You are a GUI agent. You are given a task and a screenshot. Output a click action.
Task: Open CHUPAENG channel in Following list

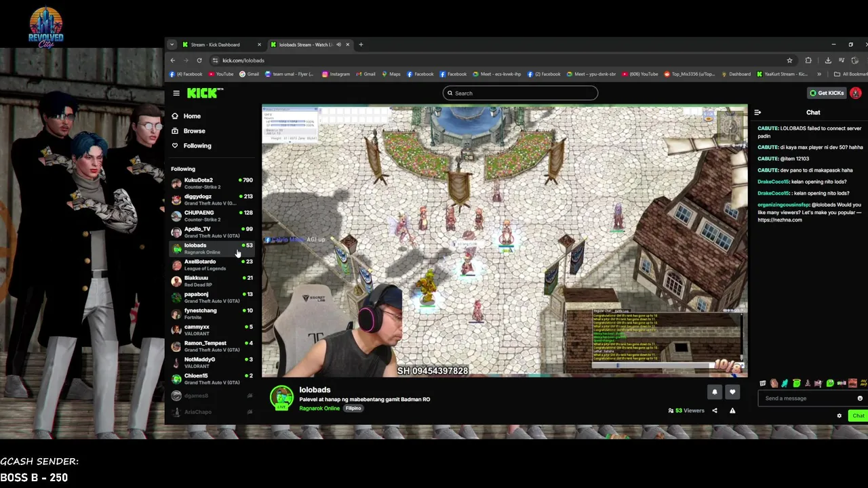coord(212,216)
